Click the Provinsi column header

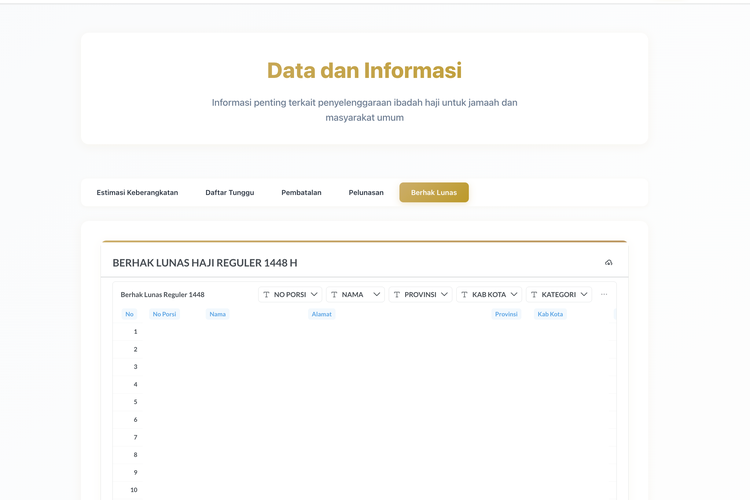point(506,314)
